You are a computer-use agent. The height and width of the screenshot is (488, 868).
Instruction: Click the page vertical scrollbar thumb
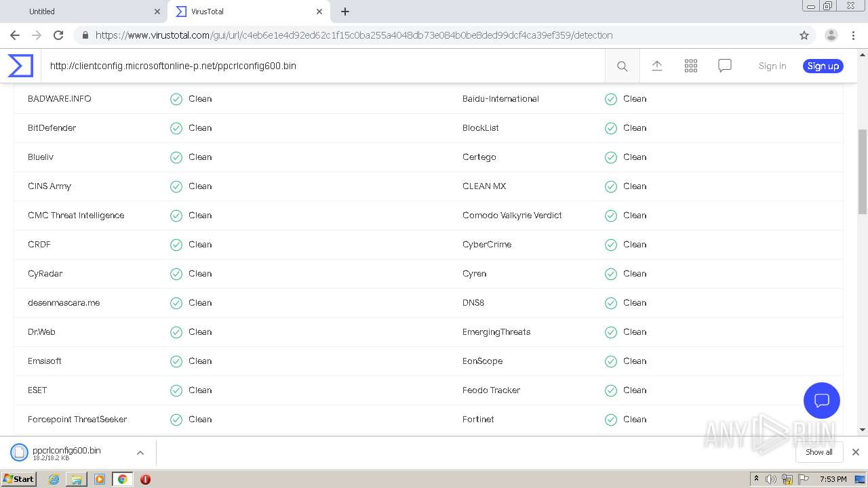(863, 172)
